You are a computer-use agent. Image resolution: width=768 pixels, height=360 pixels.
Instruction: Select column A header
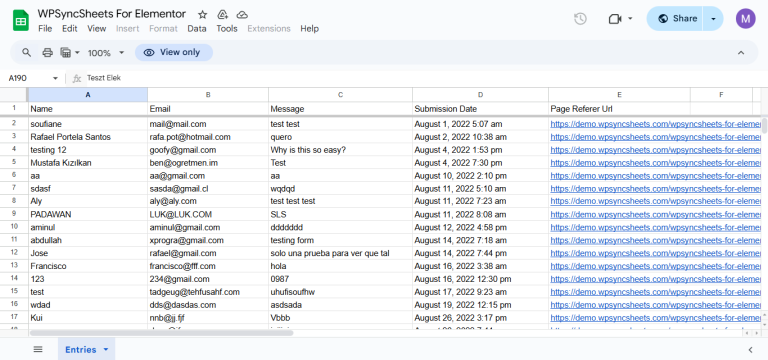88,95
